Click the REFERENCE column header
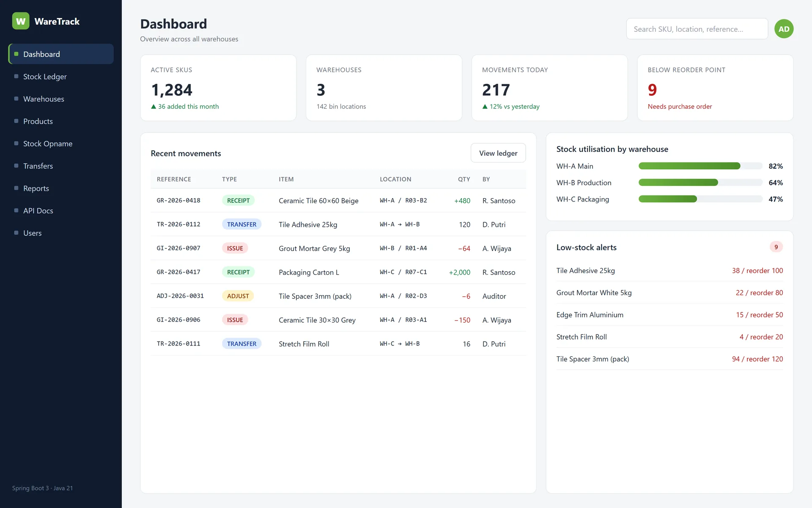The image size is (812, 508). (x=174, y=179)
